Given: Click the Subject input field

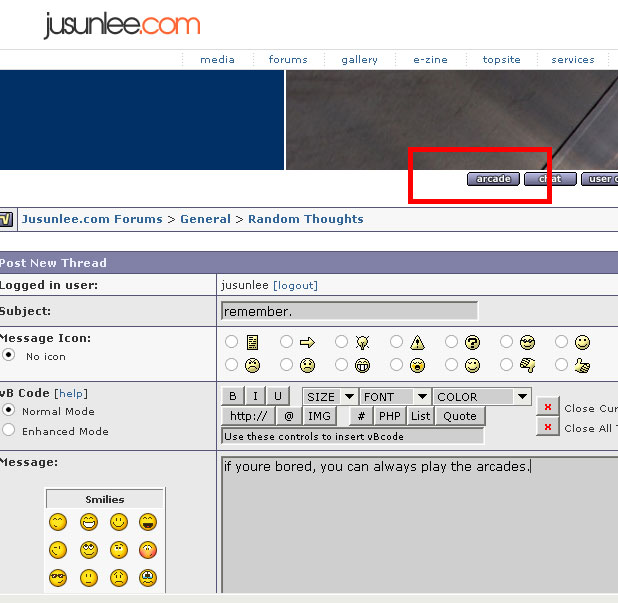Looking at the screenshot, I should 349,311.
